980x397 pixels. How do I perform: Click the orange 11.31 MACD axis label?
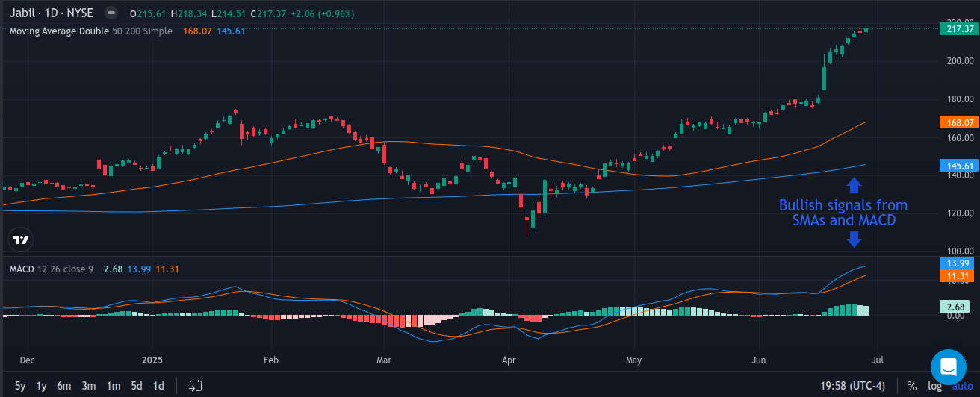click(x=957, y=276)
